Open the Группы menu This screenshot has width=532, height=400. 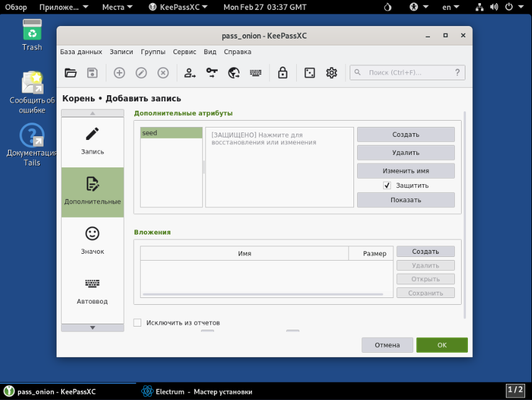153,52
